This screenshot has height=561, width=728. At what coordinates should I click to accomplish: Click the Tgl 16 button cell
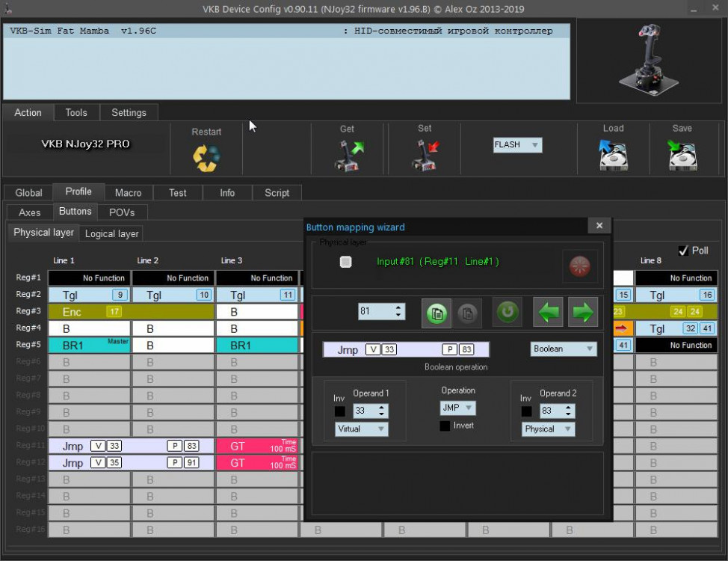point(676,295)
